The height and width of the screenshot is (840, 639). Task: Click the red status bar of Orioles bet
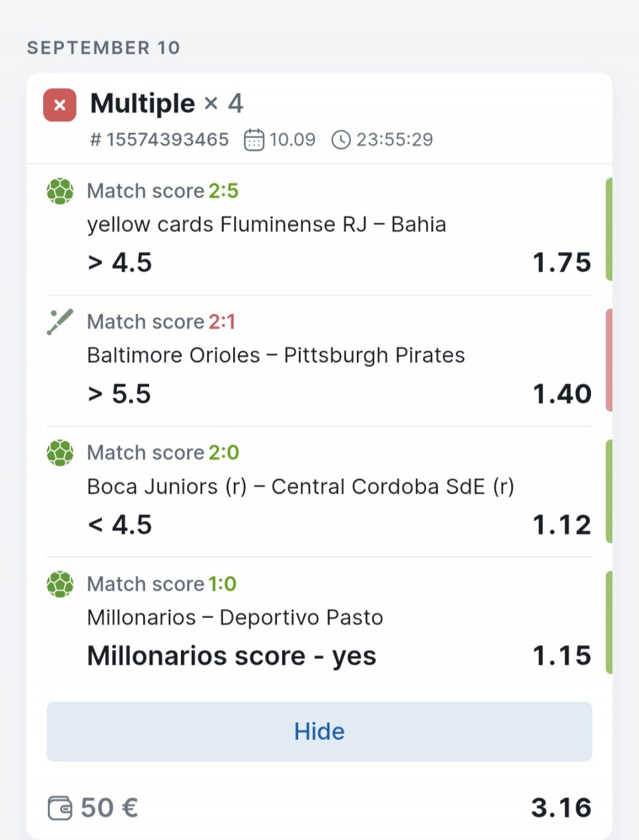(608, 360)
